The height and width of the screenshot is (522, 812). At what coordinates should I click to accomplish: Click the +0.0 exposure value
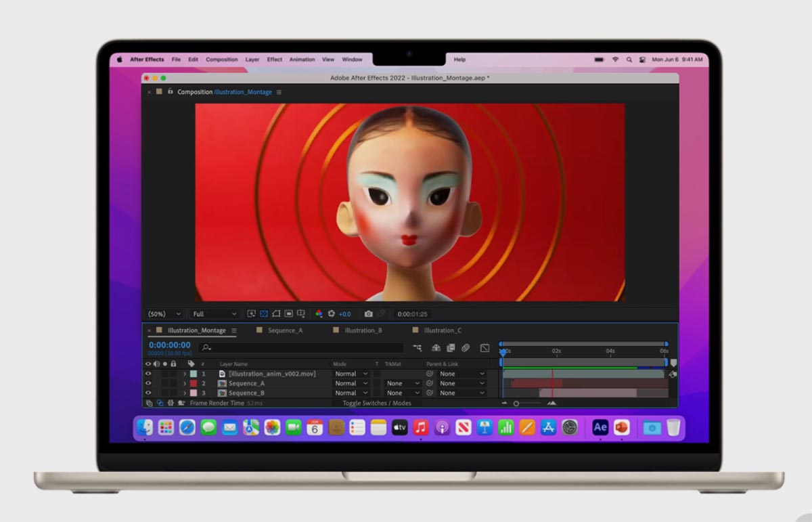[x=344, y=314]
